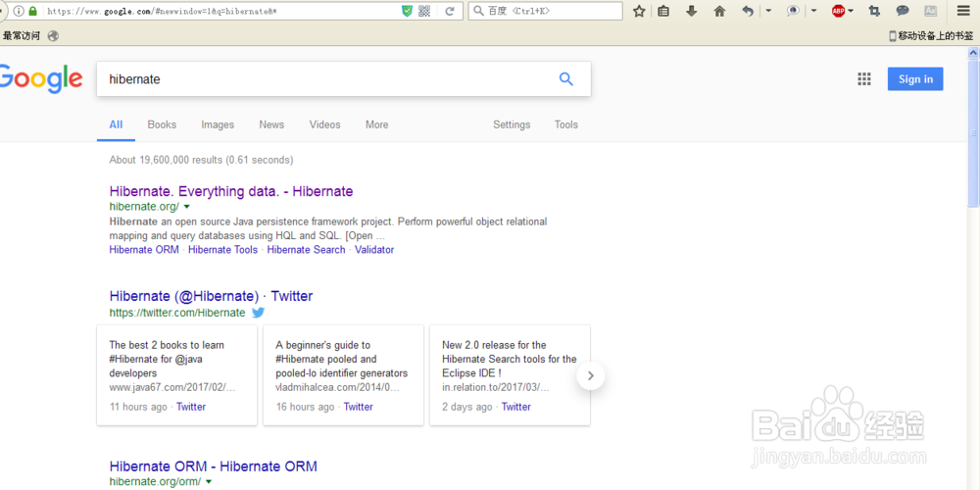
Task: Open the Hibernate Search sitelink
Action: (306, 250)
